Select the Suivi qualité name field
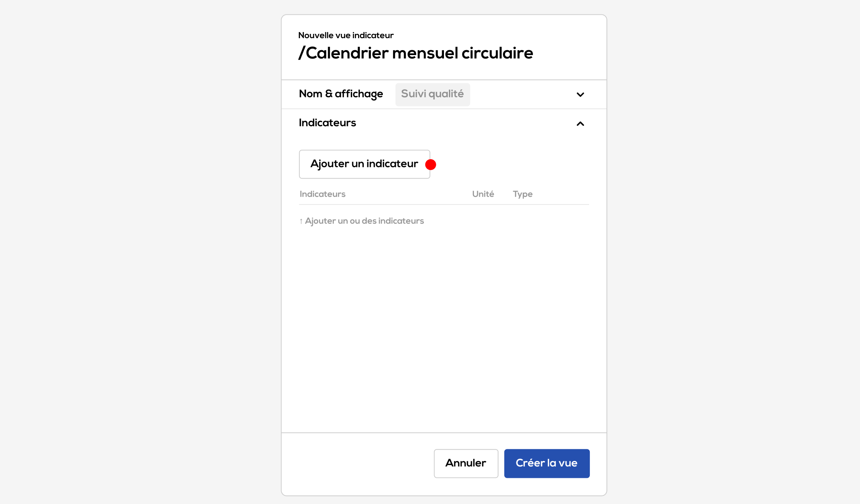The height and width of the screenshot is (504, 860). click(x=432, y=94)
